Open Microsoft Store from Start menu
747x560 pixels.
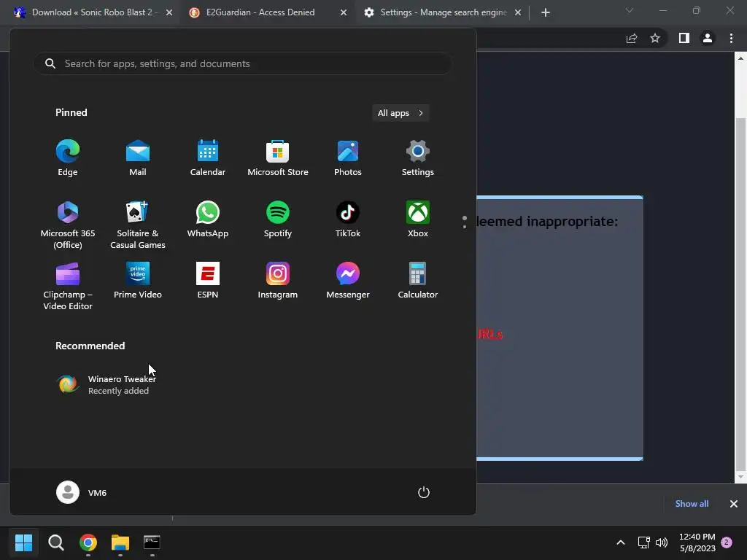coord(278,158)
